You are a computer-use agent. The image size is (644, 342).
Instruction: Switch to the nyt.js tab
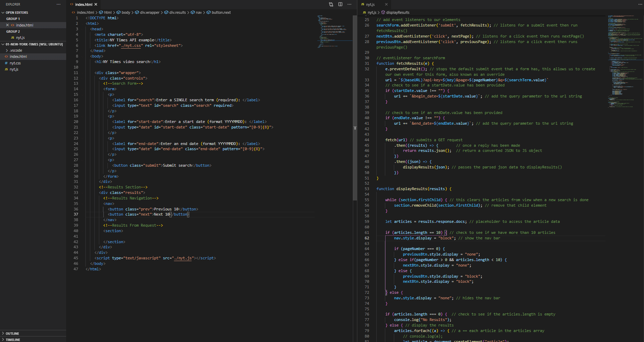(x=370, y=4)
